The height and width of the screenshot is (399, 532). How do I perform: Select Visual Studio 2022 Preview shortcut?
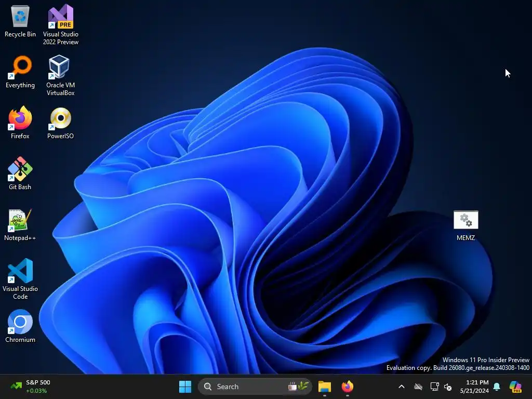tap(60, 25)
